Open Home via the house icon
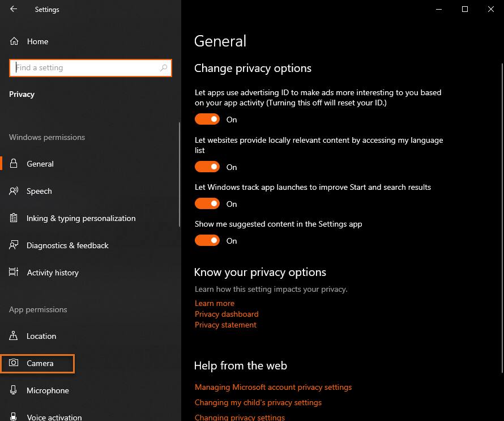Viewport: 504px width, 421px height. point(14,41)
